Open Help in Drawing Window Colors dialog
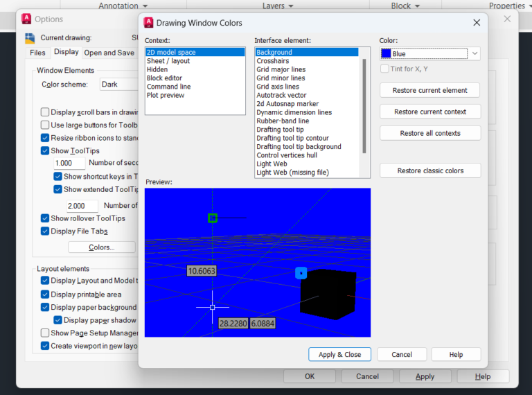The image size is (532, 395). tap(456, 354)
